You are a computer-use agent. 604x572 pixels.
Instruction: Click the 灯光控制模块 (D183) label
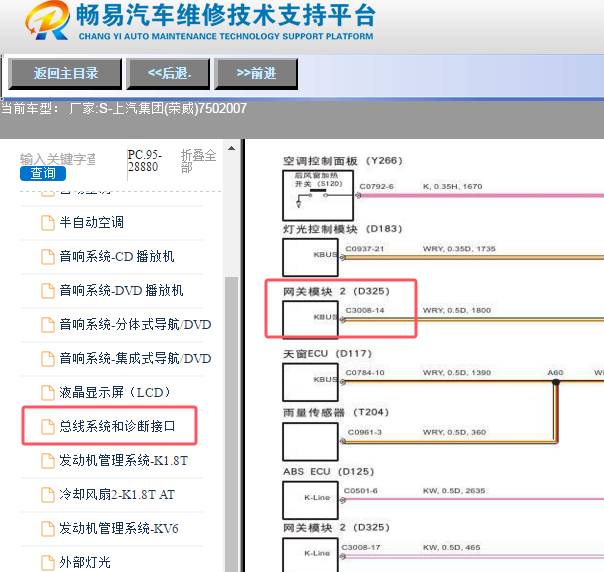click(x=342, y=229)
